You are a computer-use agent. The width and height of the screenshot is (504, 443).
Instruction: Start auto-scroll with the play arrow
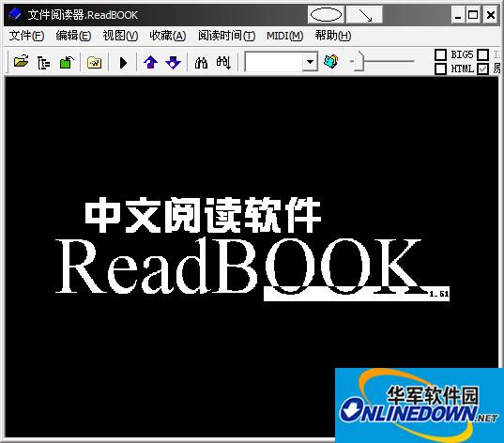point(123,63)
